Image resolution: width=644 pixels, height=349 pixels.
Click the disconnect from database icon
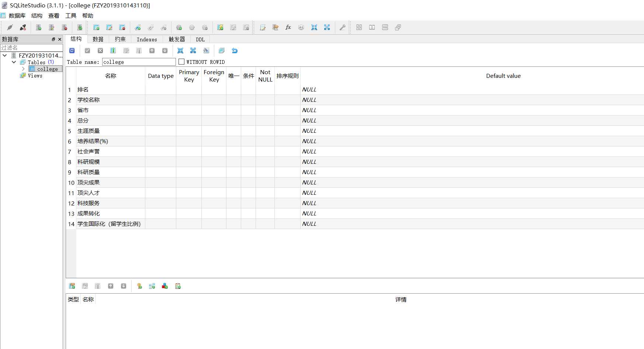23,27
